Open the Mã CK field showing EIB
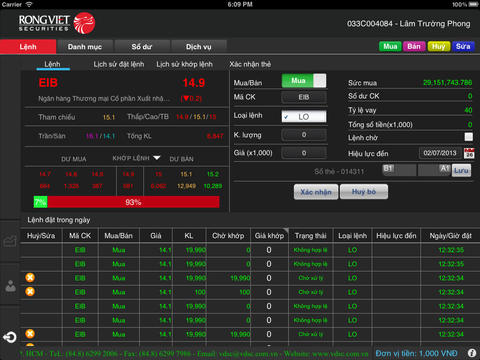Screen dimensions: 480x360 click(304, 97)
